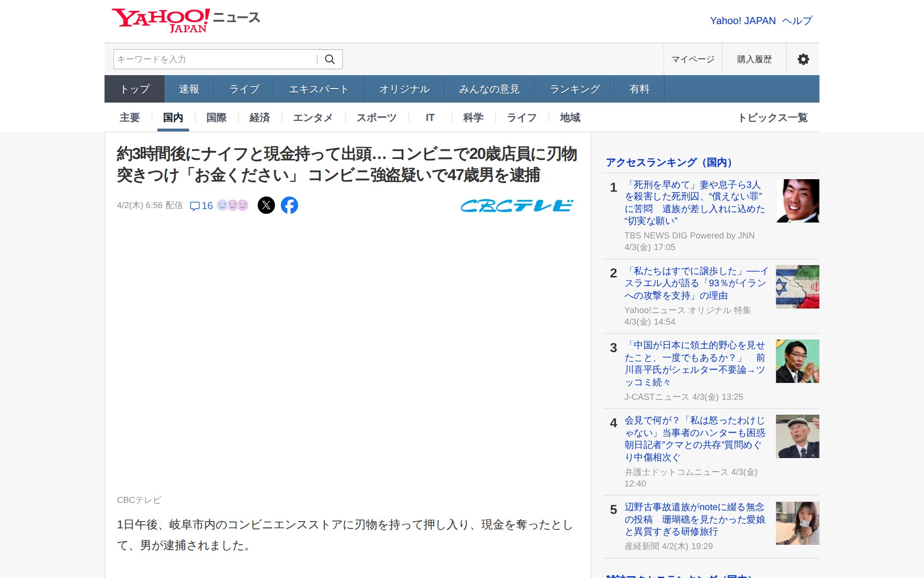The height and width of the screenshot is (578, 924).
Task: Open the comments bubble showing 16
Action: click(201, 206)
